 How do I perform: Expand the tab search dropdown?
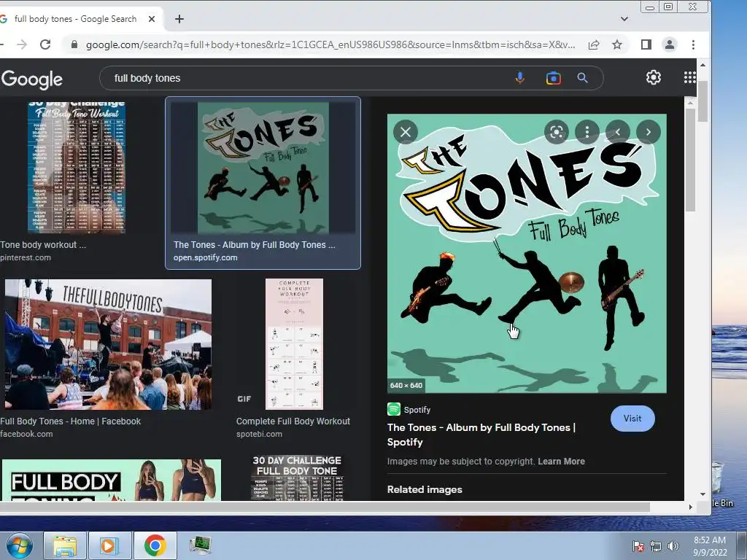click(x=624, y=19)
